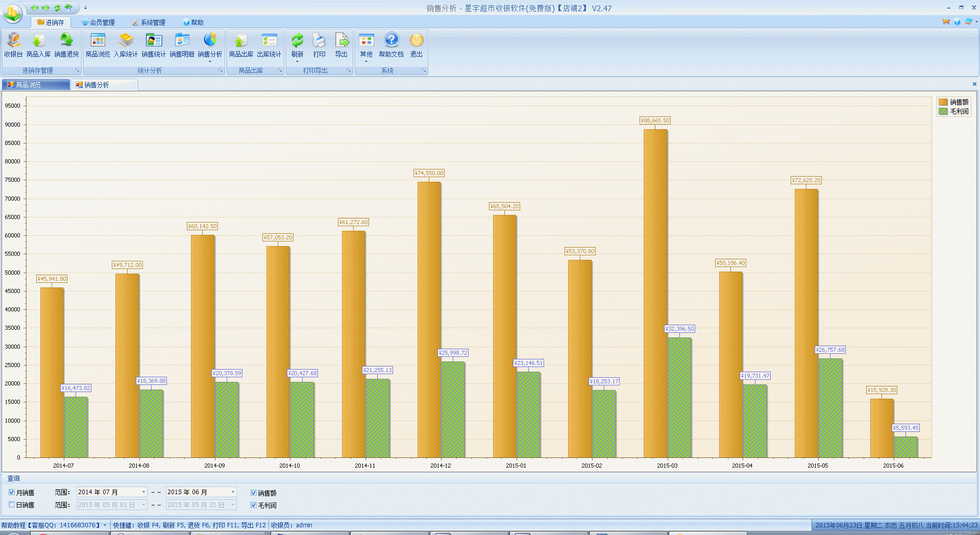
Task: Open 帮助文档 help document
Action: click(391, 45)
